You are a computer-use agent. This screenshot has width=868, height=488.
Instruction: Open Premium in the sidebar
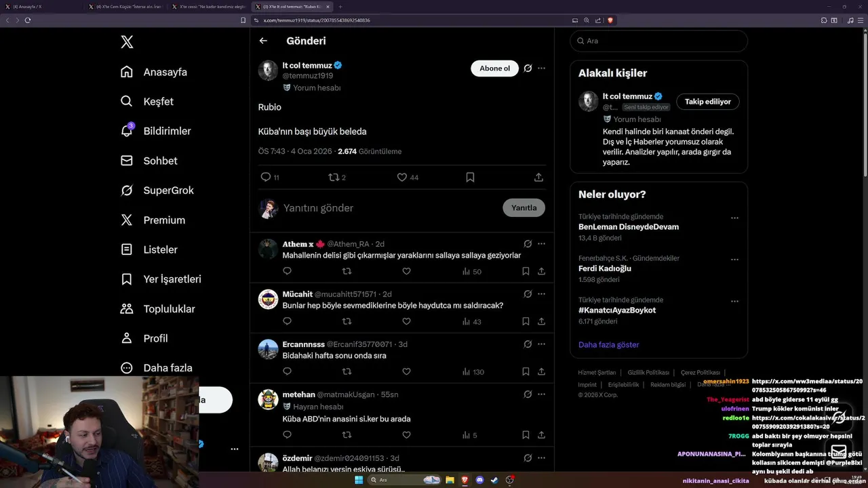click(x=153, y=220)
